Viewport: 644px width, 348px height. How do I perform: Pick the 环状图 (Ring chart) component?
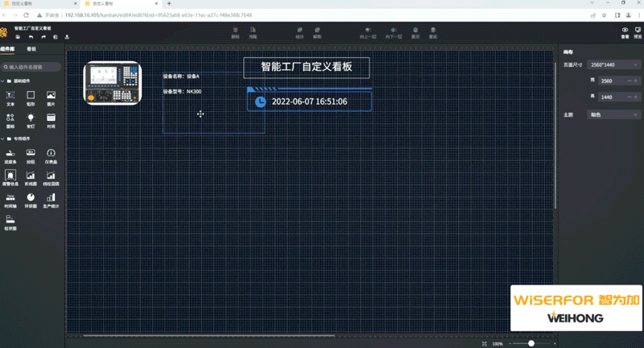click(31, 197)
